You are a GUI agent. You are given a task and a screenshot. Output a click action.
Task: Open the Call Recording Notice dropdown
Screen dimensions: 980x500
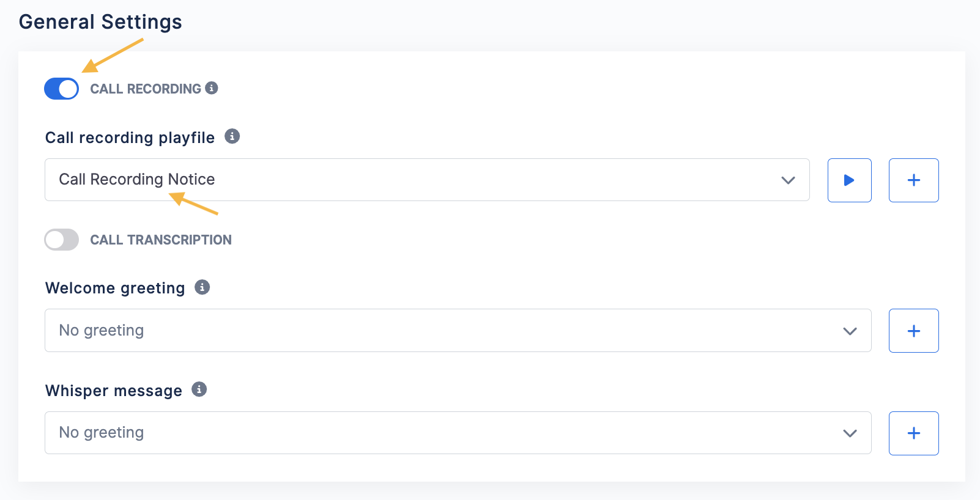(427, 180)
